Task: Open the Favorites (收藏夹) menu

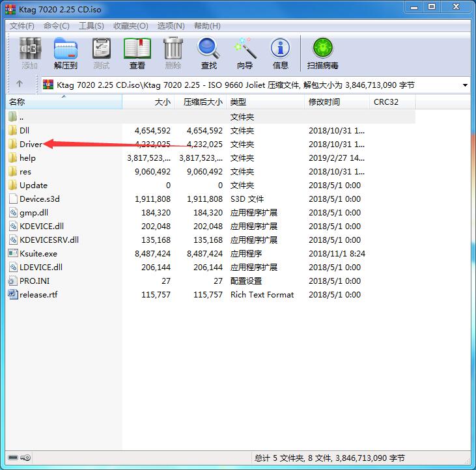Action: coord(131,26)
